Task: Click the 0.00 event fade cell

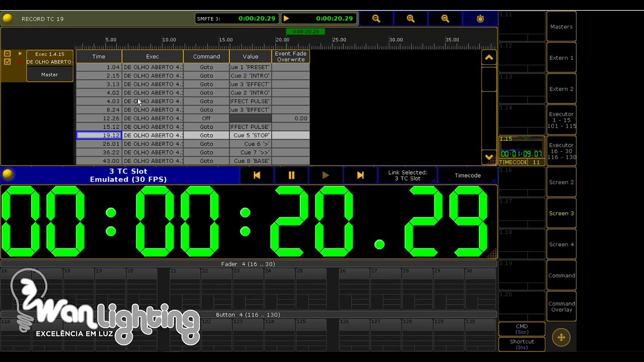Action: [291, 118]
